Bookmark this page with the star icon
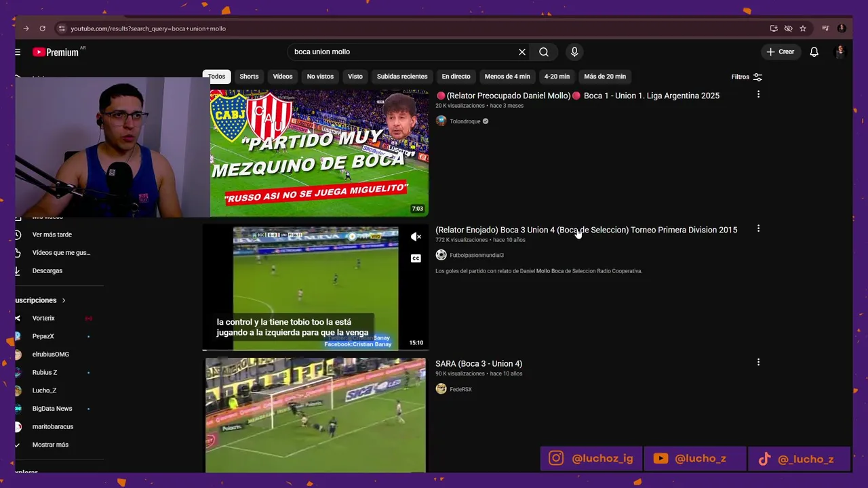The height and width of the screenshot is (488, 868). pyautogui.click(x=803, y=28)
